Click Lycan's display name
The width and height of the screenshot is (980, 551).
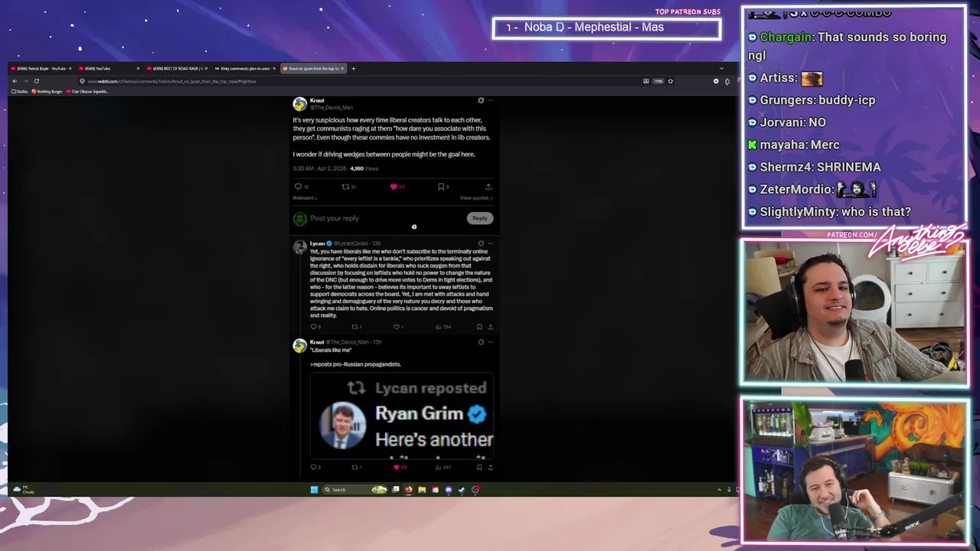pos(317,243)
